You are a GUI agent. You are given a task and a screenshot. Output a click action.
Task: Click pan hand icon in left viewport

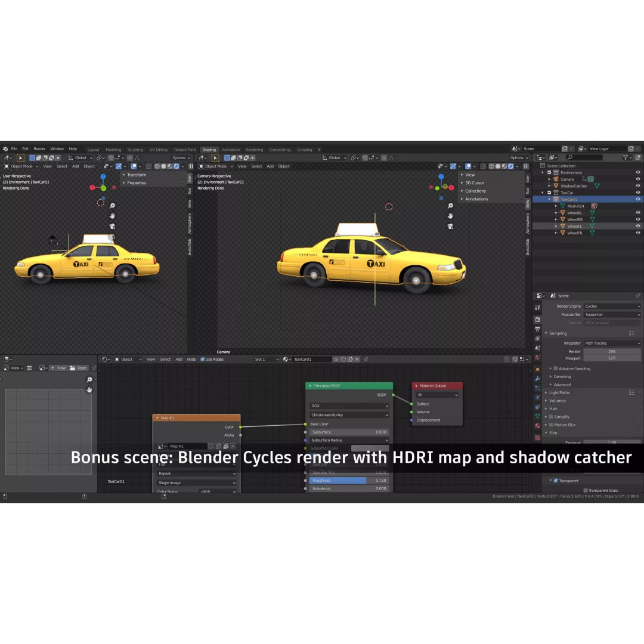112,216
